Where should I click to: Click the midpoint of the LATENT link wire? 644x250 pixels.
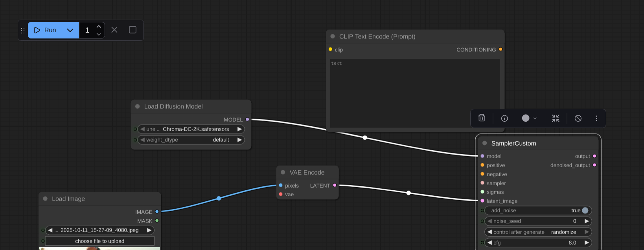click(408, 193)
